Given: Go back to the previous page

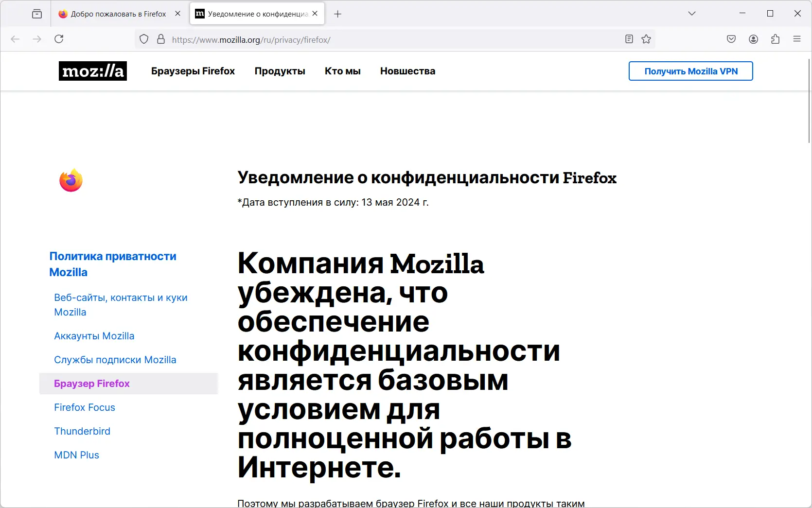Looking at the screenshot, I should coord(15,39).
